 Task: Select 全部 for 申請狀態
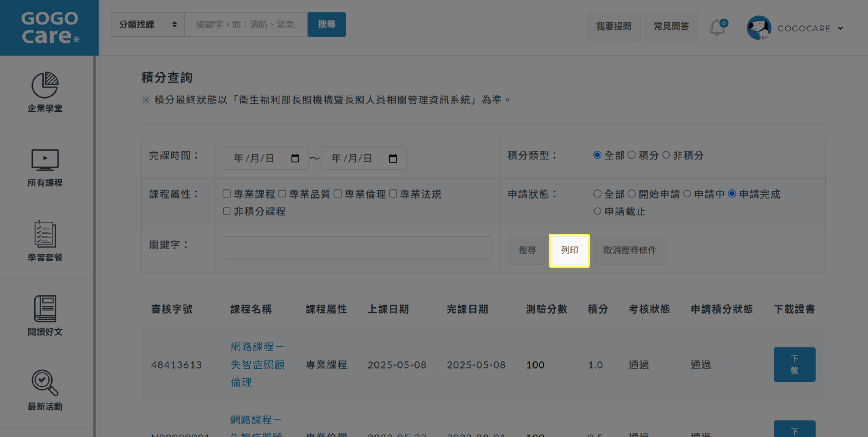[x=597, y=194]
